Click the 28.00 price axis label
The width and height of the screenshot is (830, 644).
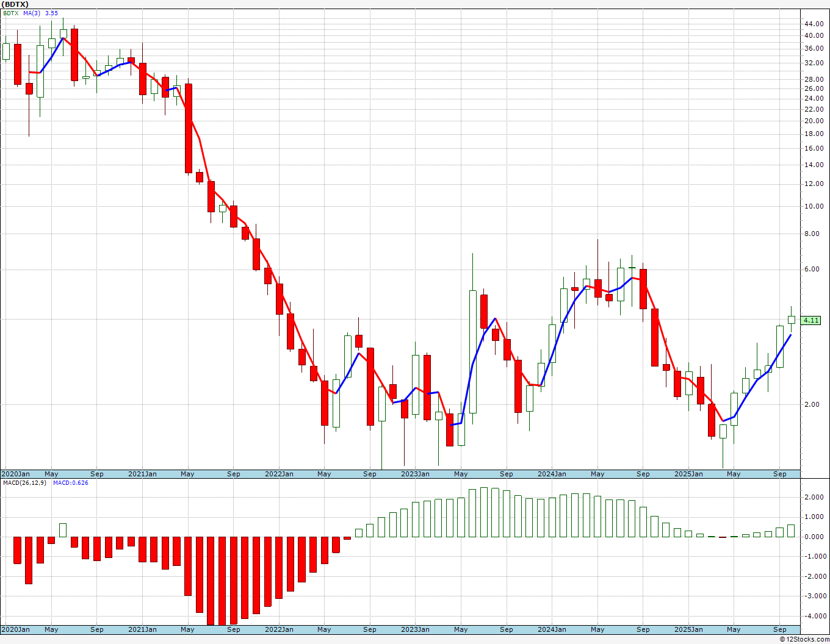814,79
